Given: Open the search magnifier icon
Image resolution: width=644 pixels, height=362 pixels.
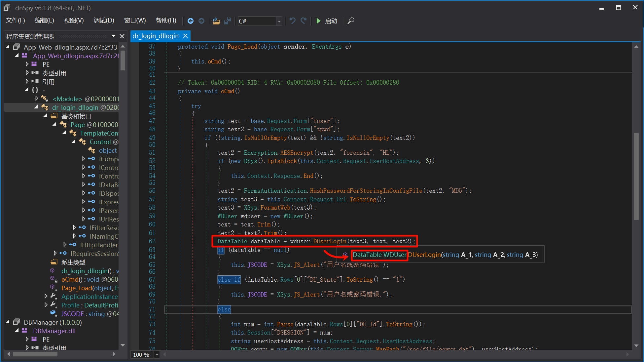Looking at the screenshot, I should tap(351, 21).
